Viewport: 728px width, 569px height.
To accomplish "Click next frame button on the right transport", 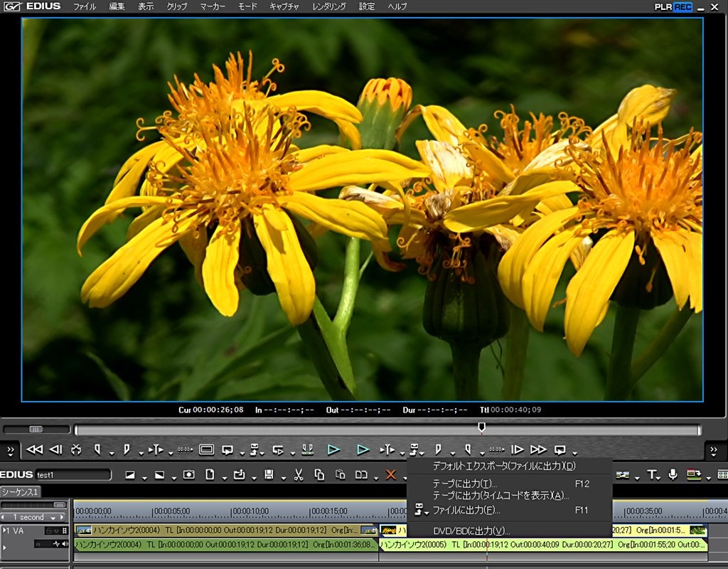I will [517, 450].
